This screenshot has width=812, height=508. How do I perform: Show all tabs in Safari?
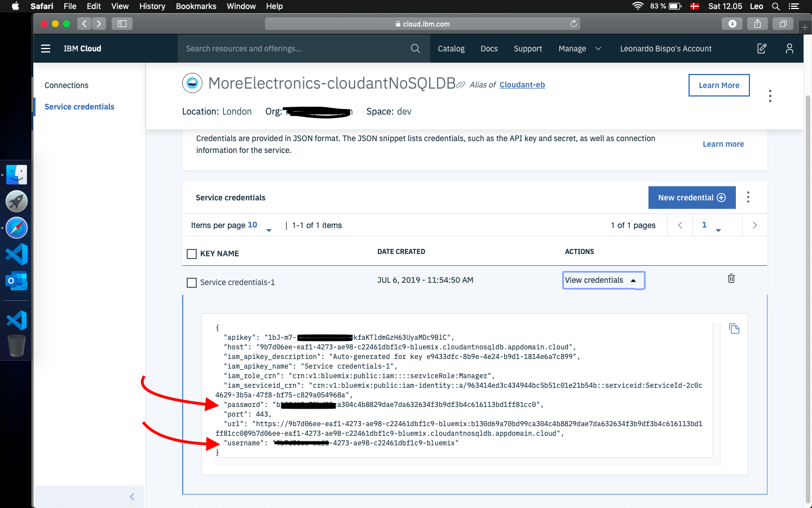click(783, 24)
